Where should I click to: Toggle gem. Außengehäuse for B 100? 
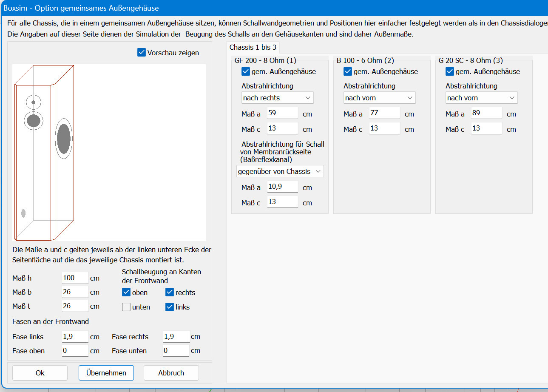point(348,71)
